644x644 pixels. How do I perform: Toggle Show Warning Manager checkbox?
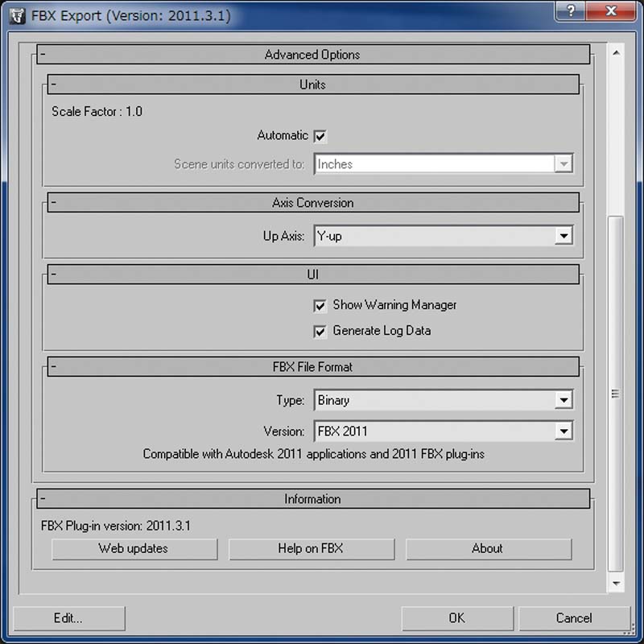(320, 306)
